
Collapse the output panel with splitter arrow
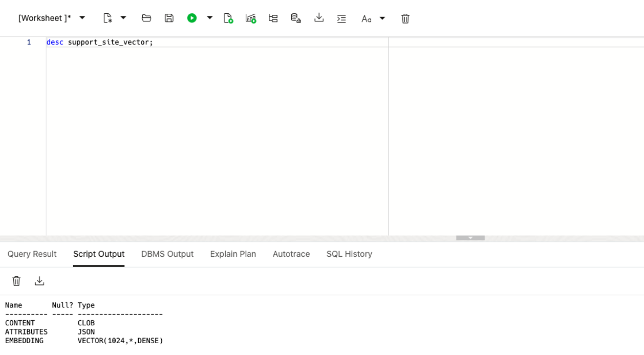[x=470, y=238]
